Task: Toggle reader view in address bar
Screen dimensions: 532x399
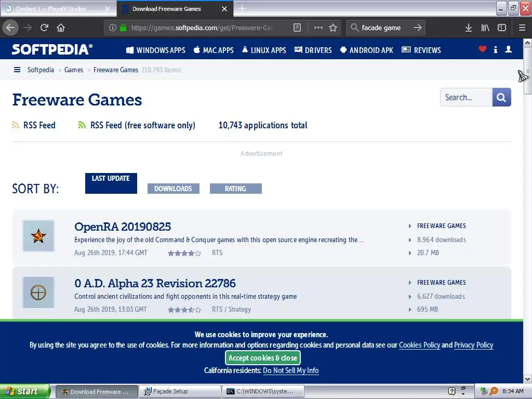Action: (x=297, y=28)
